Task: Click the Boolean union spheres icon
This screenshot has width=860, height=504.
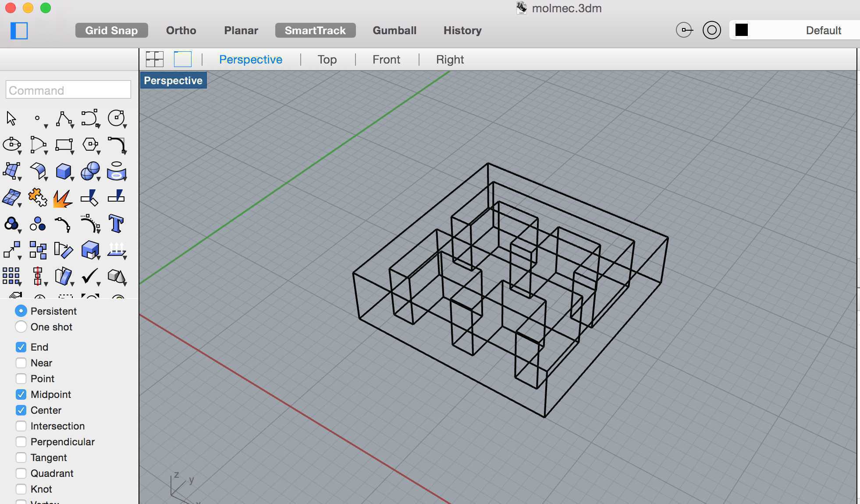Action: tap(90, 171)
